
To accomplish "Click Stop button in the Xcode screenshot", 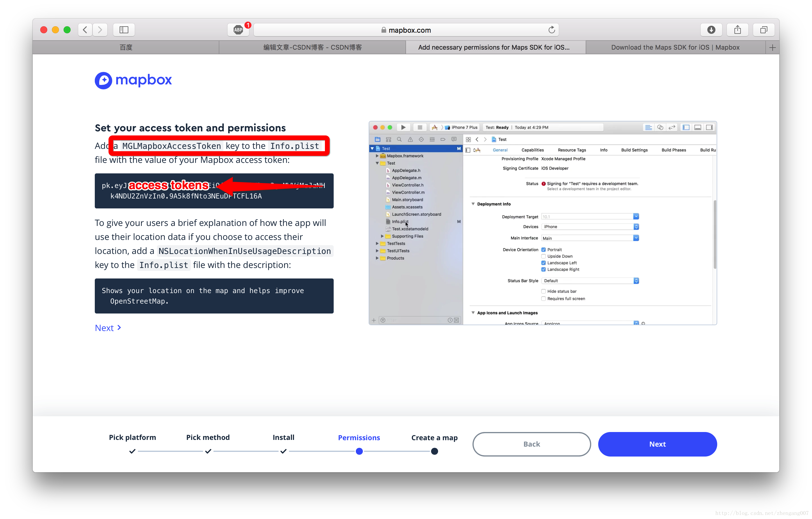I will coord(420,127).
